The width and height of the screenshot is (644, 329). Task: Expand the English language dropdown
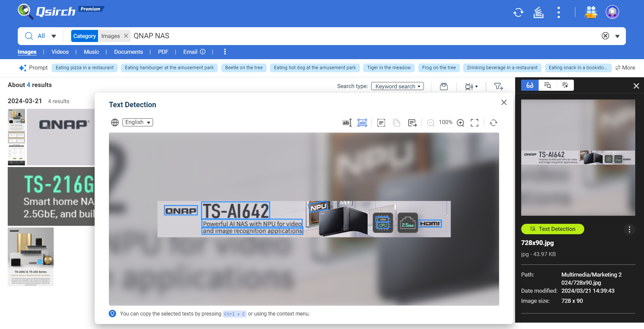(x=138, y=122)
